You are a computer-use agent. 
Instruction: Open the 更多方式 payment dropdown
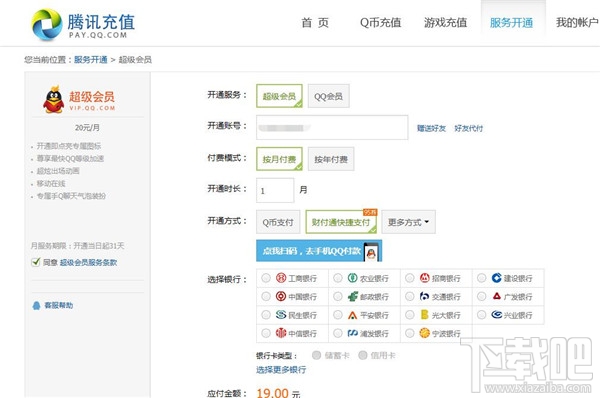tap(408, 222)
